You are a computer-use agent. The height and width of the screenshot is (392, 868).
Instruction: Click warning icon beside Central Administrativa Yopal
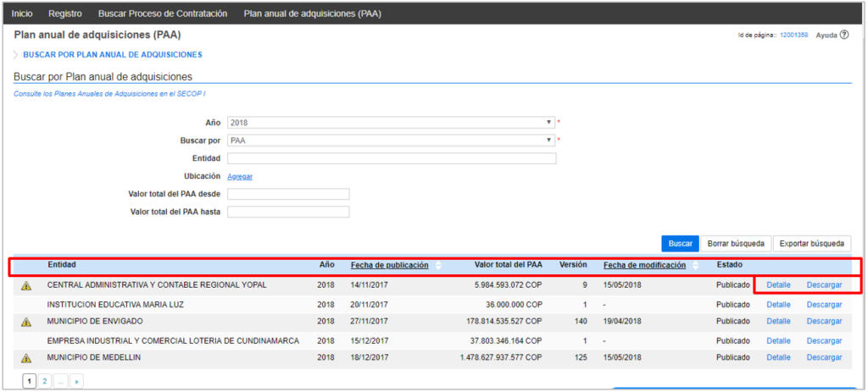(x=26, y=285)
